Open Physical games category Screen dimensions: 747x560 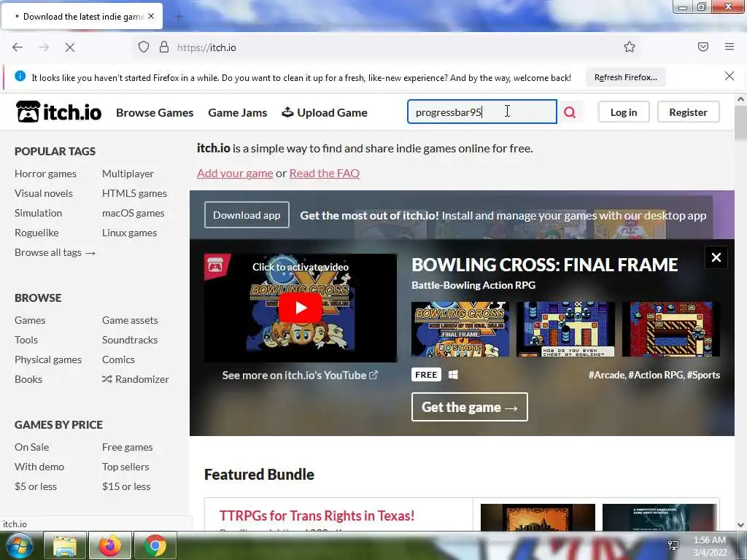[48, 359]
